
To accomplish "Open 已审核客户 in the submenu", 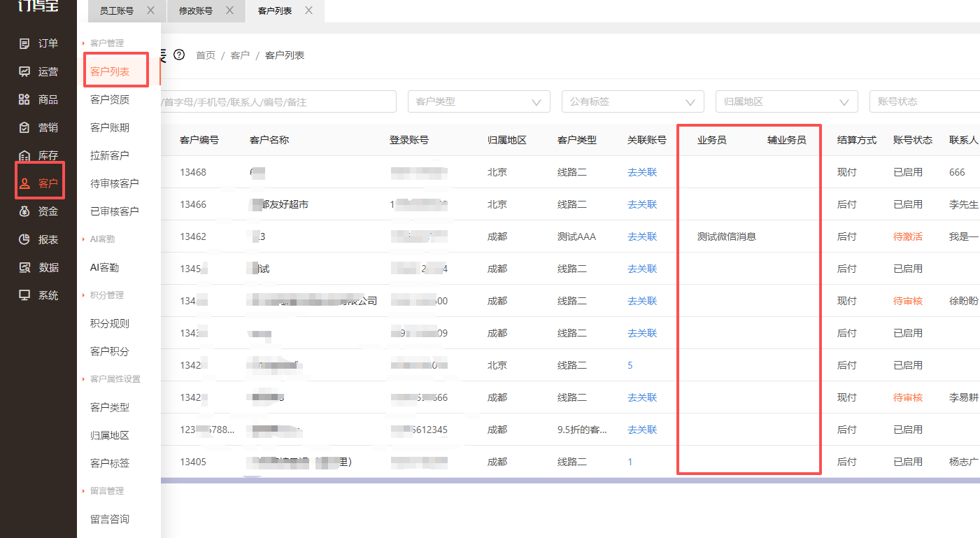I will click(x=115, y=211).
